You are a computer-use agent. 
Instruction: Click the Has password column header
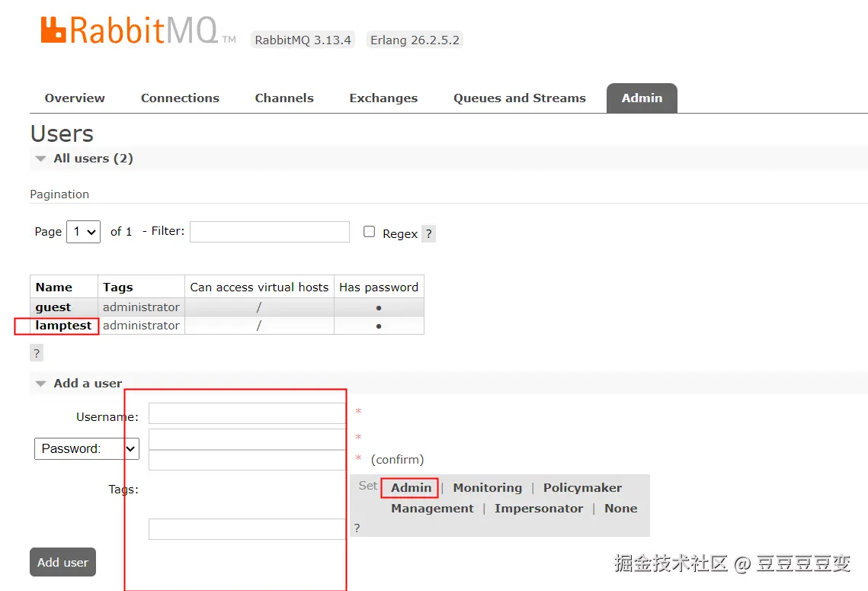tap(379, 287)
